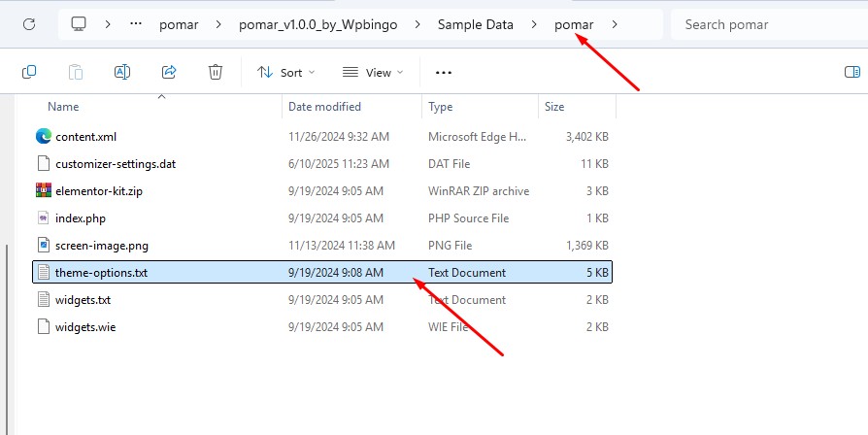Viewport: 868px width, 435px height.
Task: Click the 1,369 KB size cell
Action: 587,245
